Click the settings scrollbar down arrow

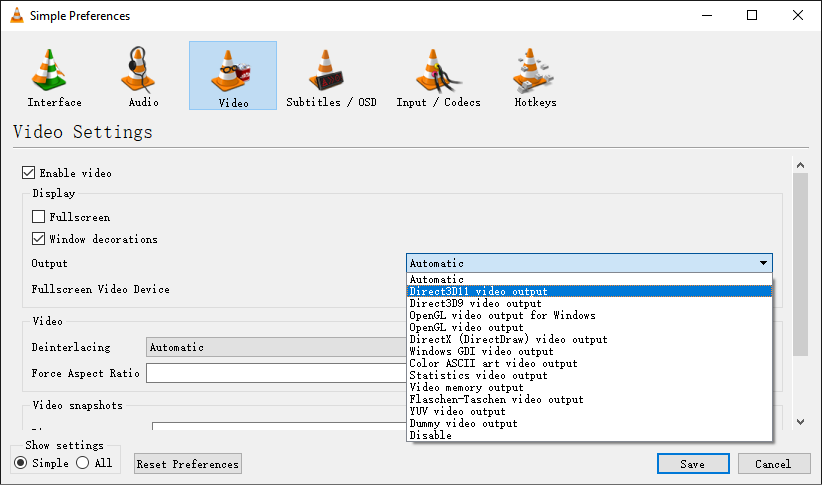801,422
